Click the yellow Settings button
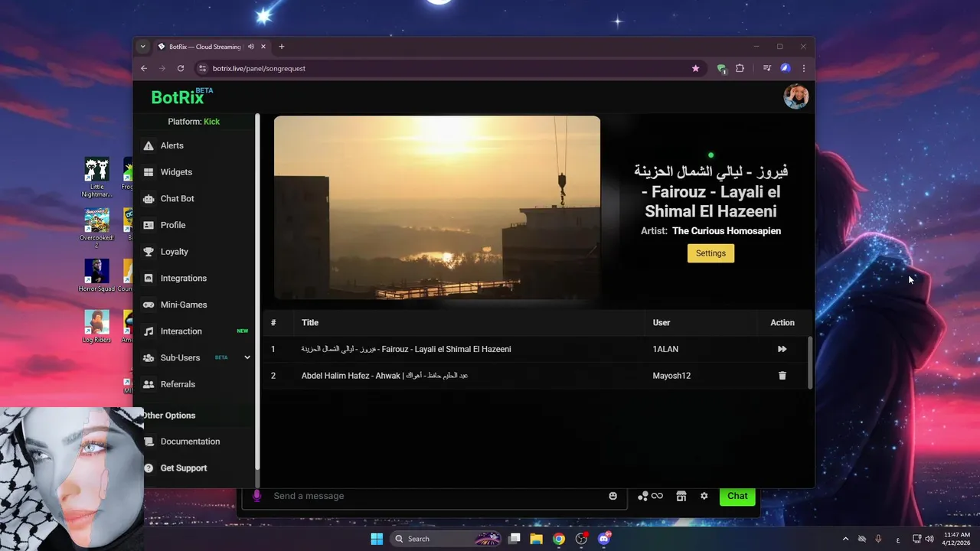This screenshot has height=551, width=980. pos(710,253)
